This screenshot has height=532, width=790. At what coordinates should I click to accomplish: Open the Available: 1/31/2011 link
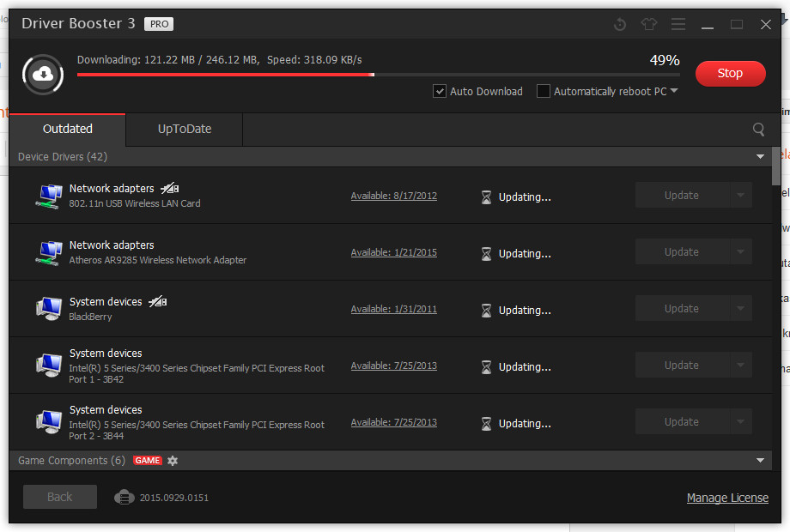click(394, 309)
